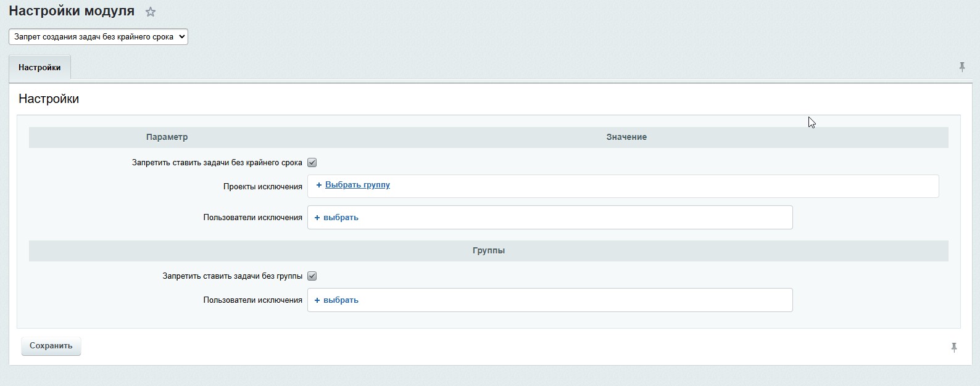Click выбрать link below Проекты исключения
This screenshot has height=386, width=980.
point(341,218)
